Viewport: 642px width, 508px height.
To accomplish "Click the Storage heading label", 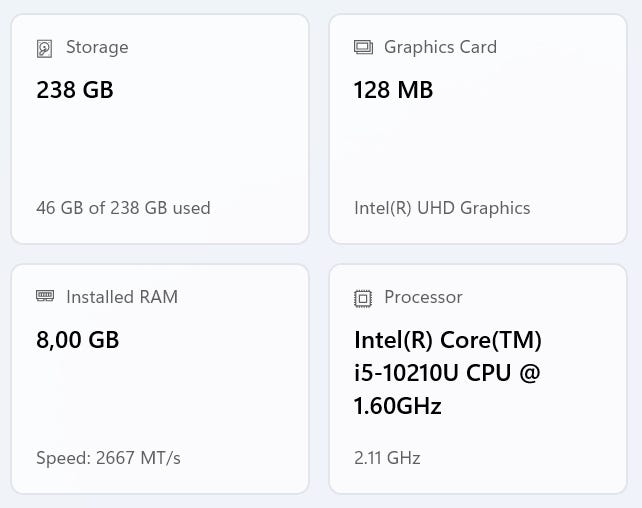I will pos(97,47).
